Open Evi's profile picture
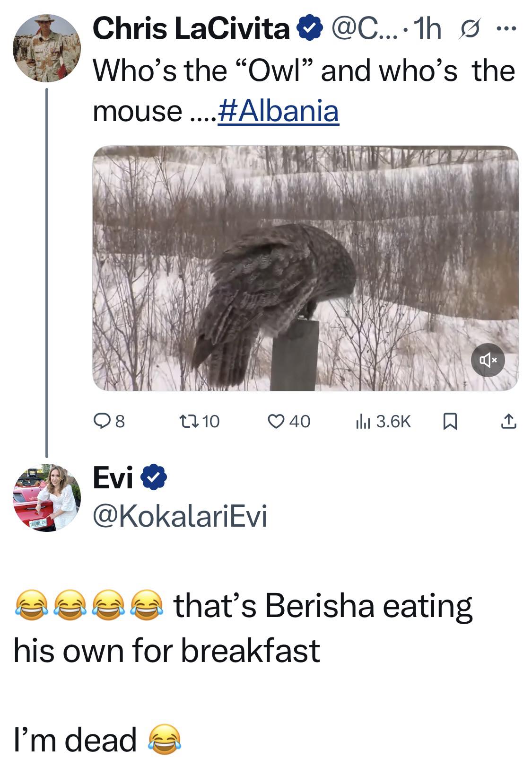Viewport: 532px width, 777px height. point(46,497)
